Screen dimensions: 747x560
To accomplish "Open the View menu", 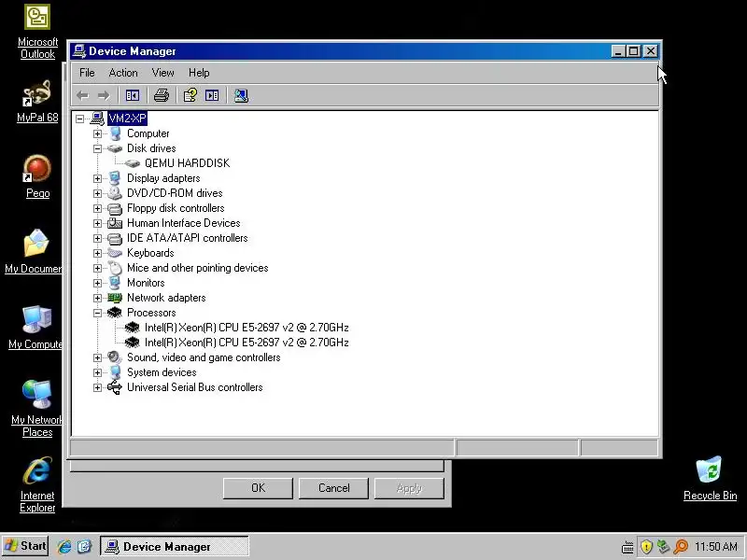I will pos(162,73).
